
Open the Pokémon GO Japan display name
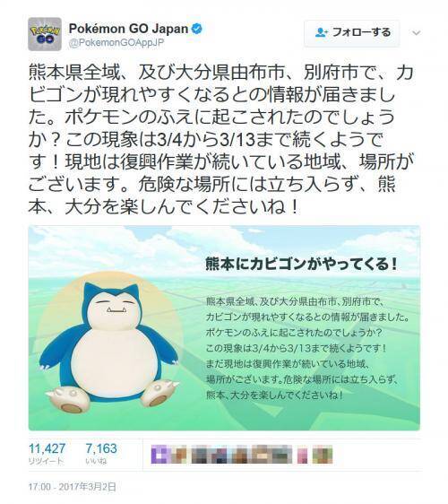pyautogui.click(x=128, y=29)
